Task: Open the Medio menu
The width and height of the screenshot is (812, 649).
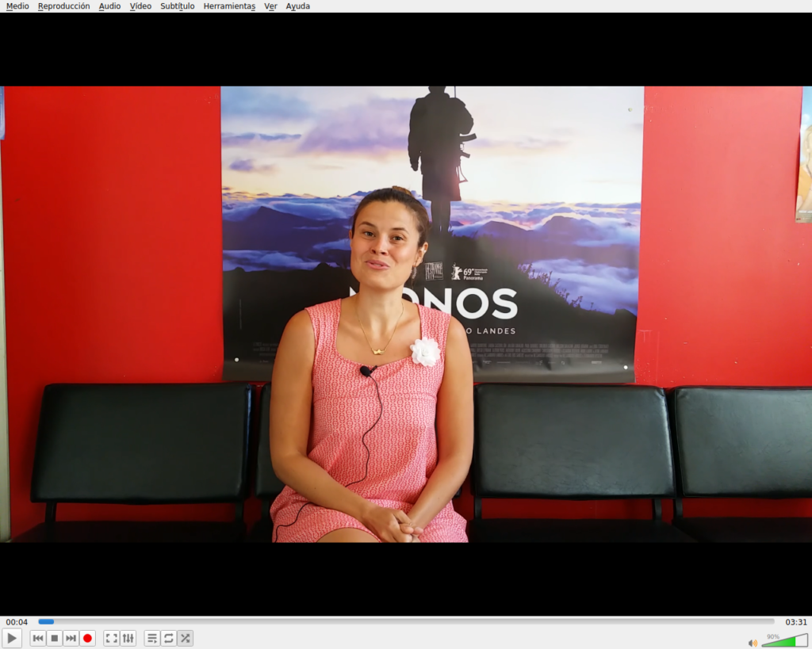Action: pyautogui.click(x=17, y=6)
